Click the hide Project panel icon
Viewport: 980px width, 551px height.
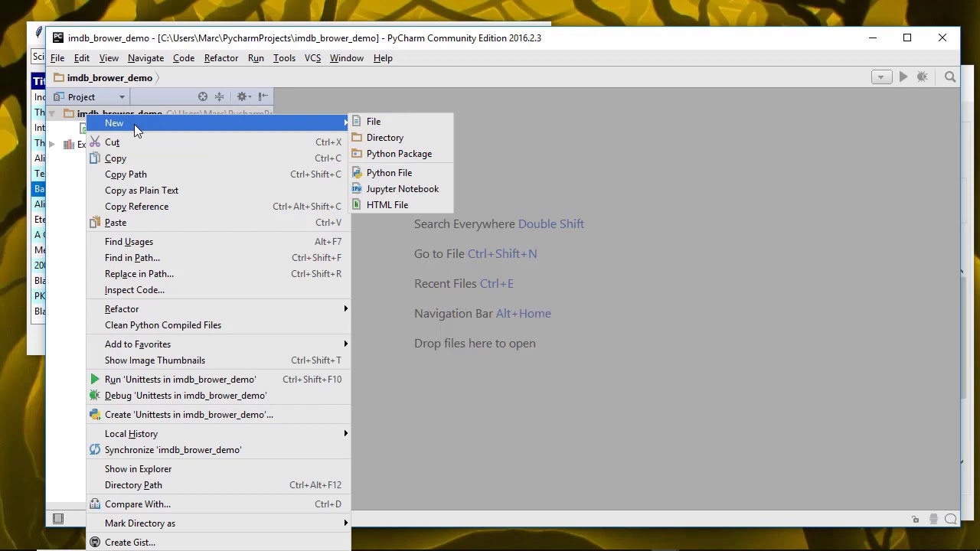tap(263, 96)
